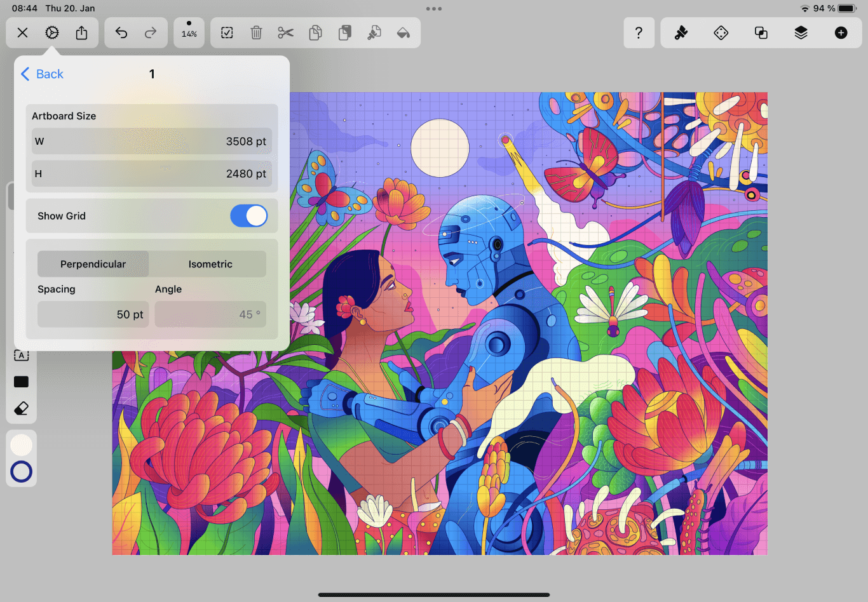Pick the cream fill color swatch
868x602 pixels.
(x=22, y=445)
